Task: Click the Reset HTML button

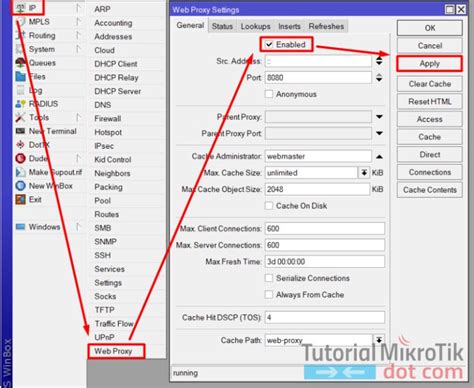Action: (430, 101)
